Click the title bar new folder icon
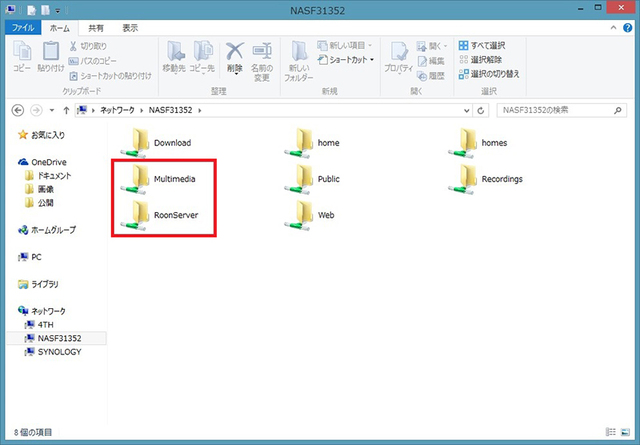 tap(45, 10)
